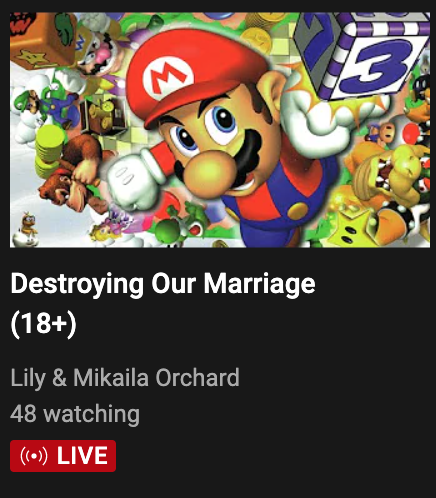Click the '(18+)' part of the title

(x=44, y=323)
